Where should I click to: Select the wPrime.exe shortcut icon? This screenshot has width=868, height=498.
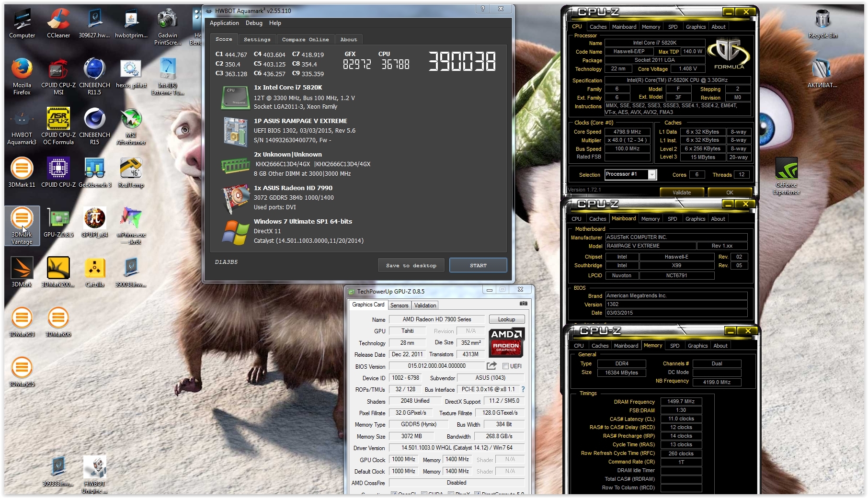pos(131,226)
